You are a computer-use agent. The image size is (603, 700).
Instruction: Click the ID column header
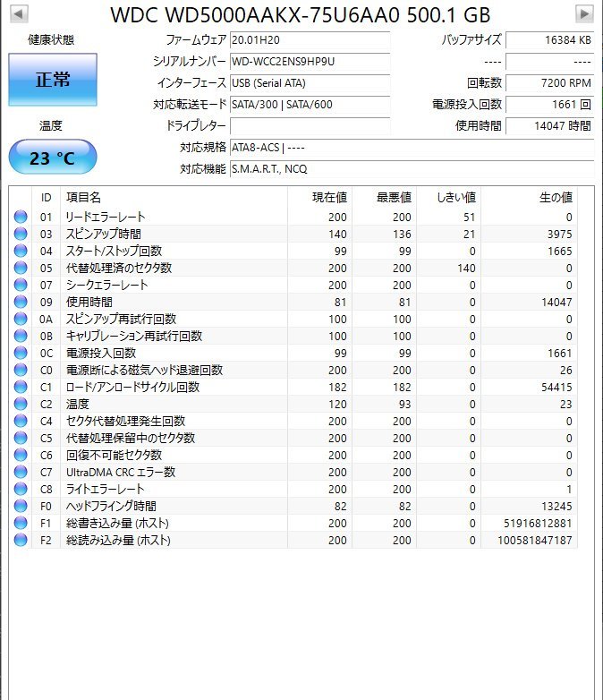(46, 197)
